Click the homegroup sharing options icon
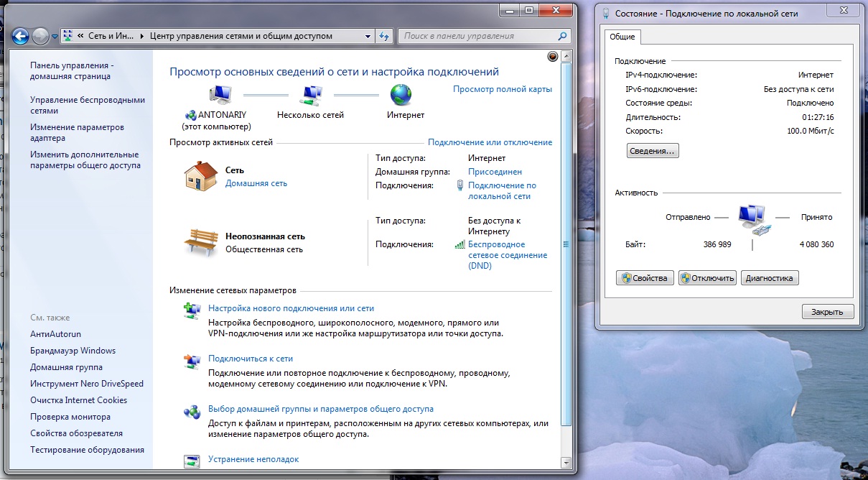Screen dimensions: 868x480 192,412
